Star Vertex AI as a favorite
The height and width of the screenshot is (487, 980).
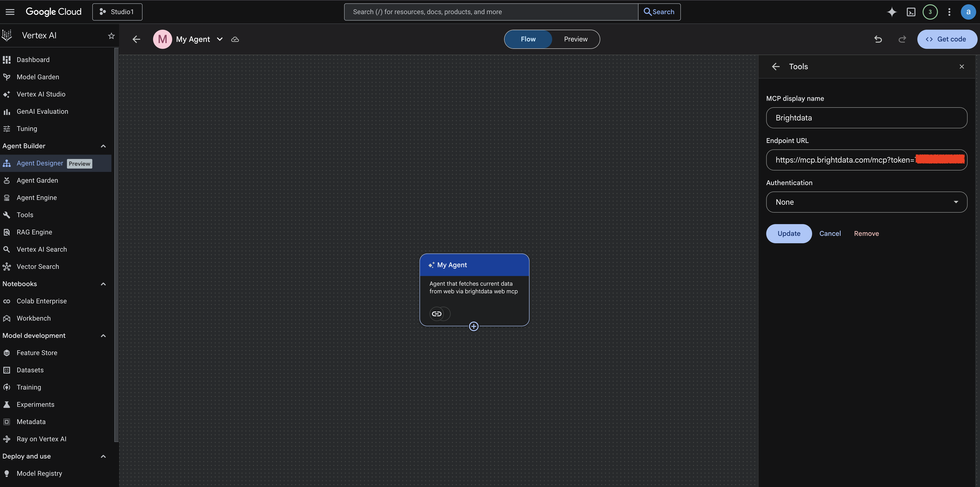[111, 35]
